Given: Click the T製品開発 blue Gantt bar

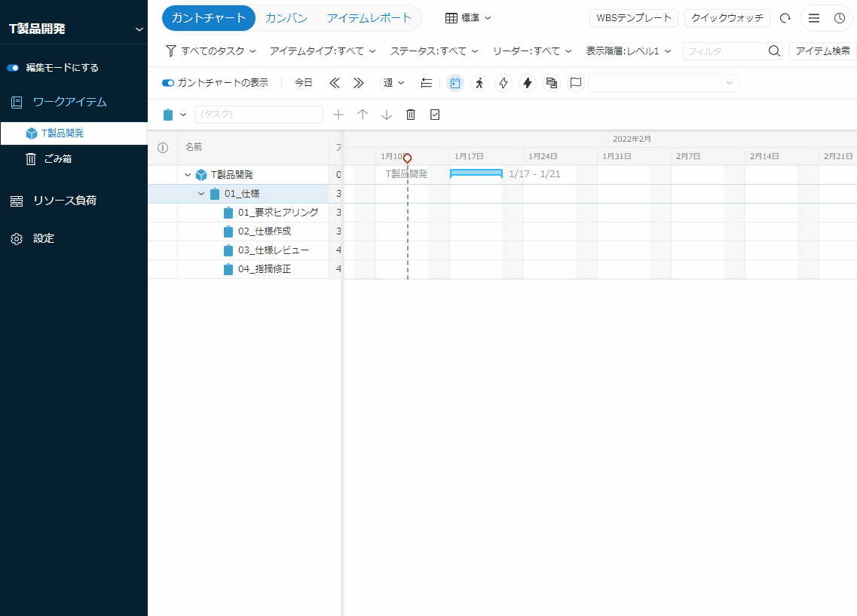Looking at the screenshot, I should point(476,173).
